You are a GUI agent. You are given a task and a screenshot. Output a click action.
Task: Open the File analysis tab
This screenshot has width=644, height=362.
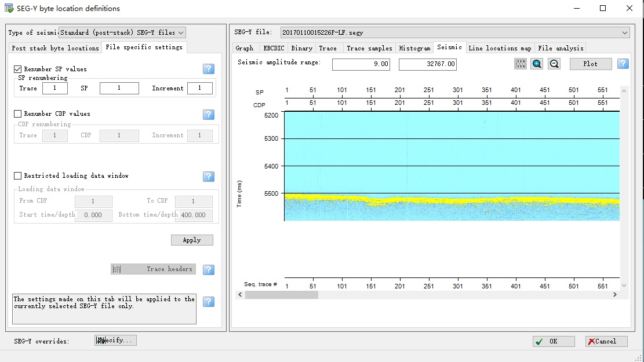click(561, 48)
